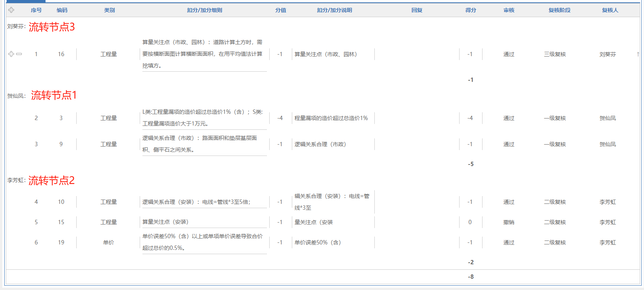644x290 pixels.
Task: Click the 量关注点（安装 description field
Action: (333, 222)
